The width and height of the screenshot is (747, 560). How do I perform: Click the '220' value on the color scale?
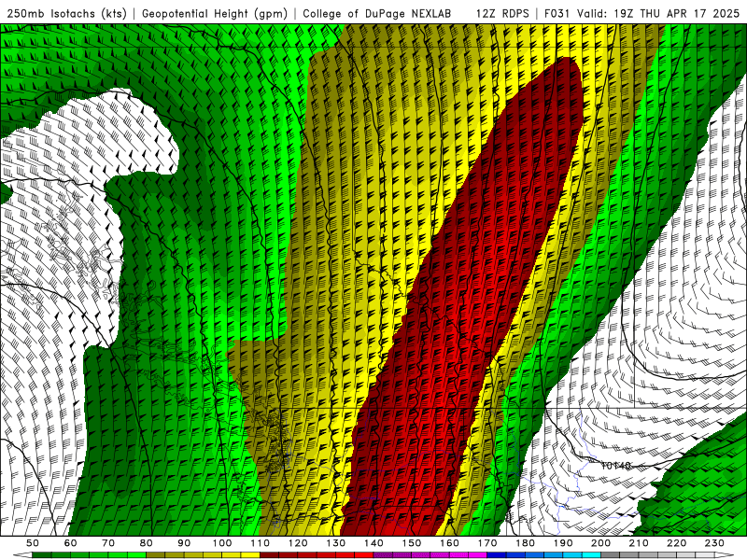(676, 543)
